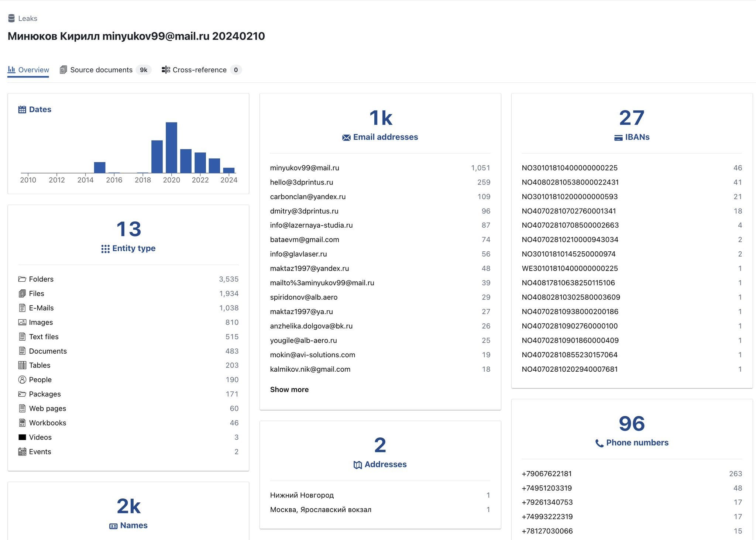This screenshot has height=540, width=756.
Task: Select the minyukov99@mail.ru email entry
Action: [x=305, y=168]
